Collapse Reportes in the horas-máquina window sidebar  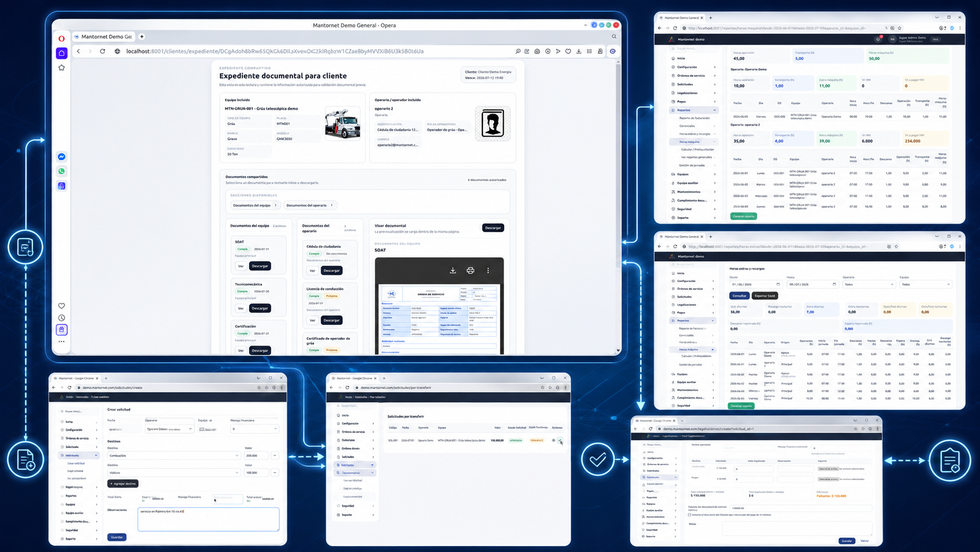tap(693, 110)
